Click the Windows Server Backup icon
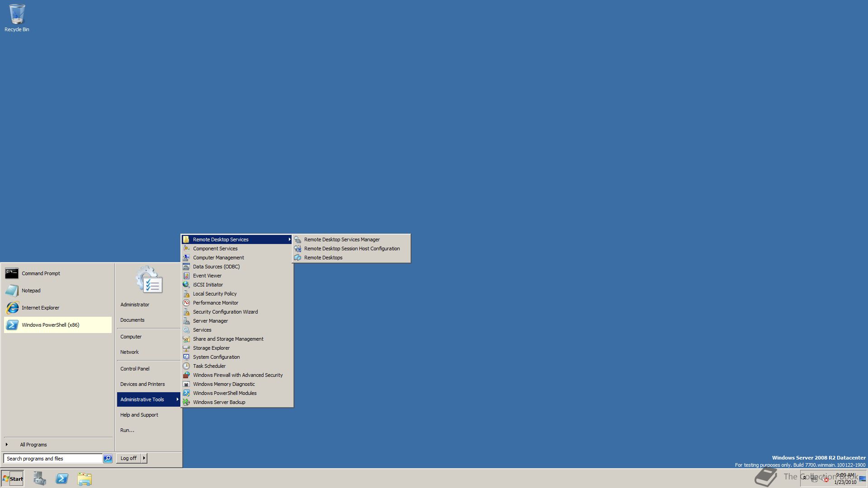The height and width of the screenshot is (488, 868). coord(186,402)
